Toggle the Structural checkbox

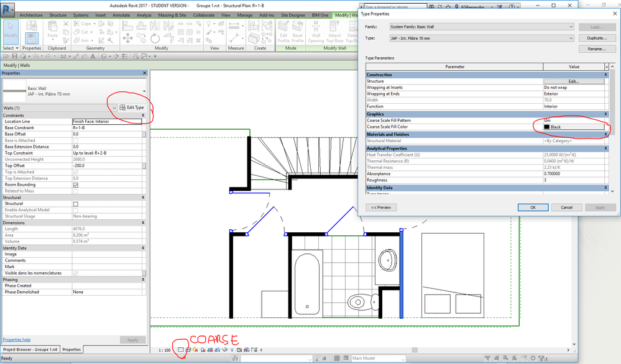pyautogui.click(x=76, y=204)
